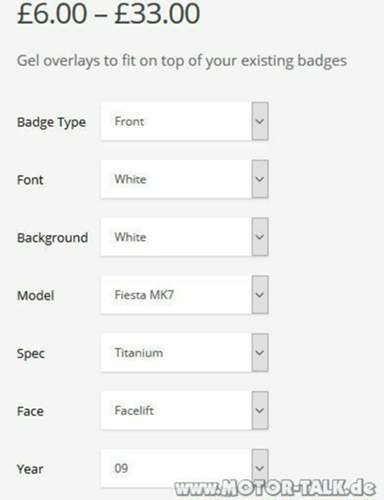Image resolution: width=384 pixels, height=500 pixels.
Task: Click the www.MOTOR-TALK.de watermark
Action: point(275,488)
